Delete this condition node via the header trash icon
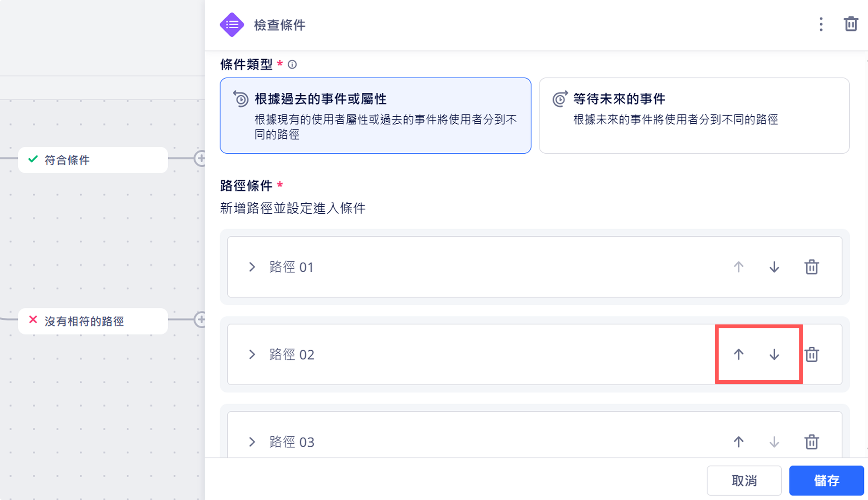This screenshot has height=500, width=868. click(851, 24)
